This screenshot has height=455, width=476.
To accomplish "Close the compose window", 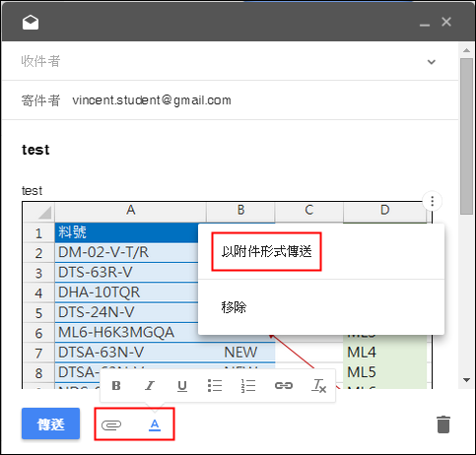I will (446, 22).
